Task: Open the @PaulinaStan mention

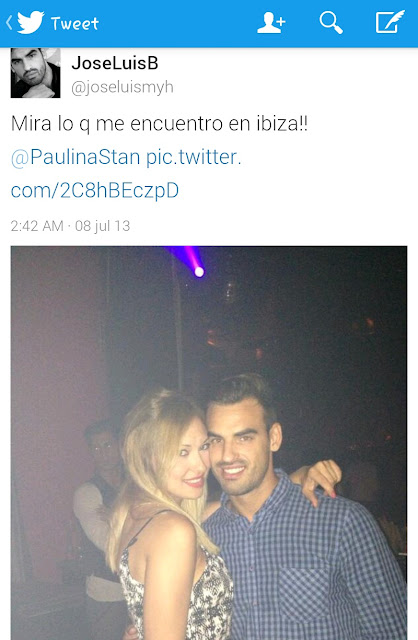Action: point(76,157)
